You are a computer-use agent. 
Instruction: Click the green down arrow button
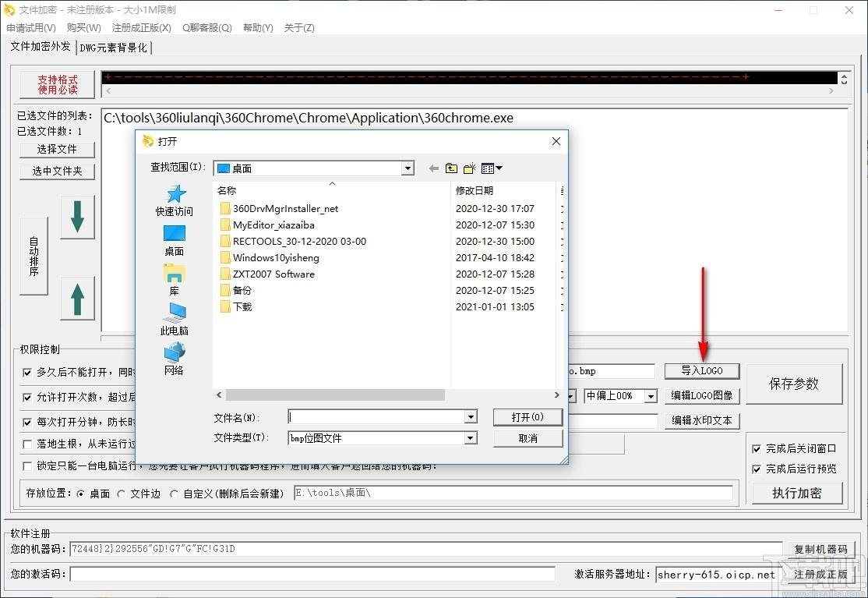[77, 217]
